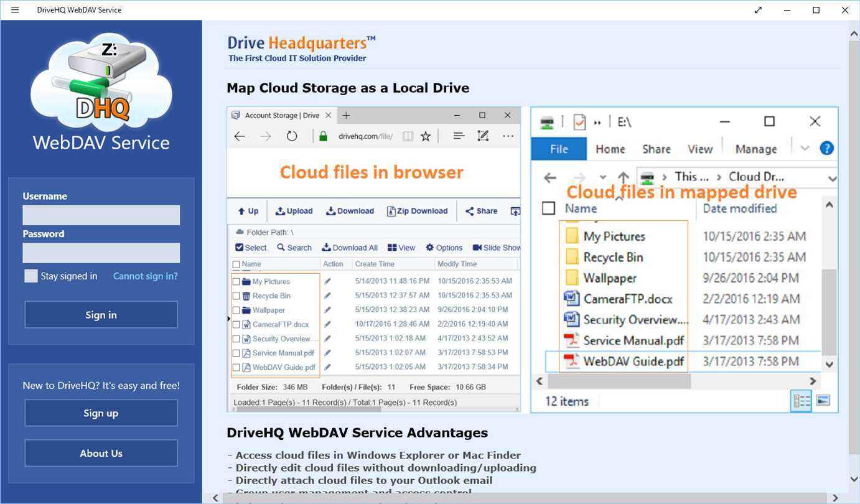The height and width of the screenshot is (504, 860).
Task: Click the favorites star icon in the browser
Action: tap(426, 136)
